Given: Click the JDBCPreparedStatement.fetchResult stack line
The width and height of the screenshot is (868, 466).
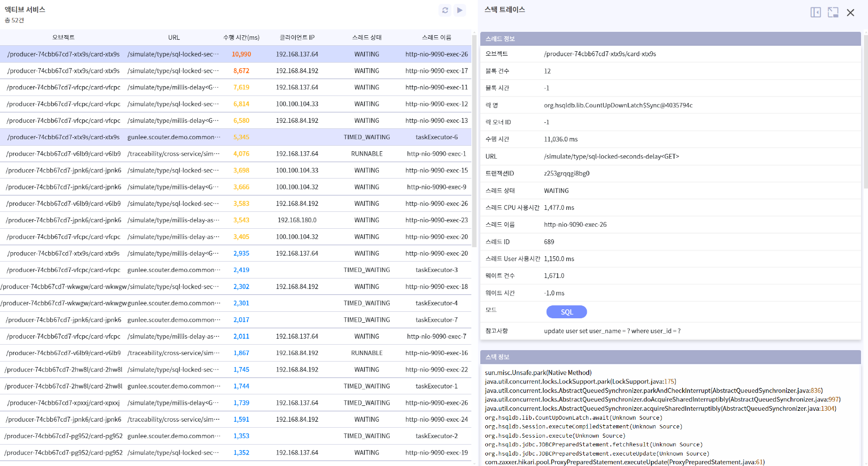Looking at the screenshot, I should [x=594, y=445].
